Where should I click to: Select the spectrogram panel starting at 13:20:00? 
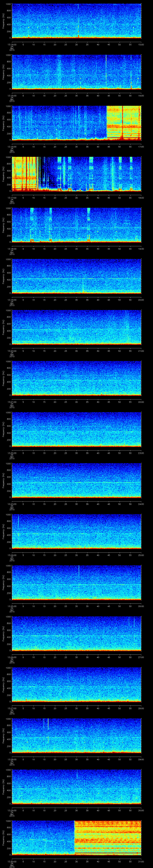[x=76, y=327]
